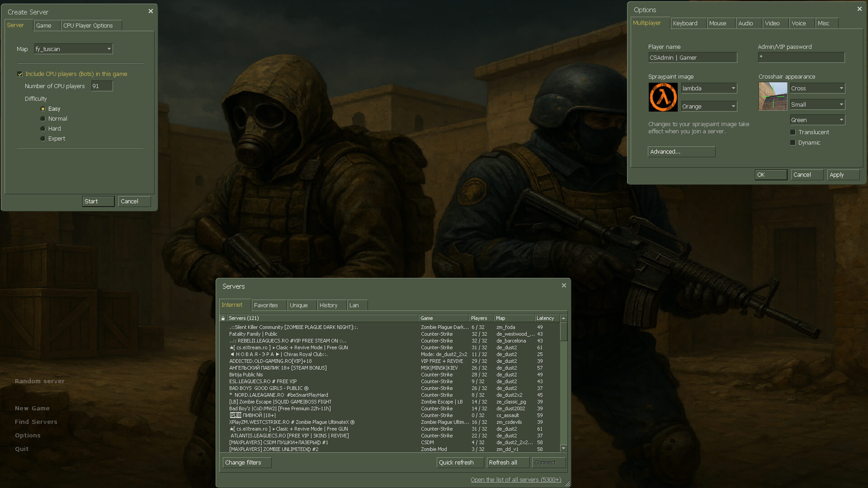This screenshot has height=488, width=868.
Task: Open the Map dropdown showing fy_tuscan
Action: (73, 49)
